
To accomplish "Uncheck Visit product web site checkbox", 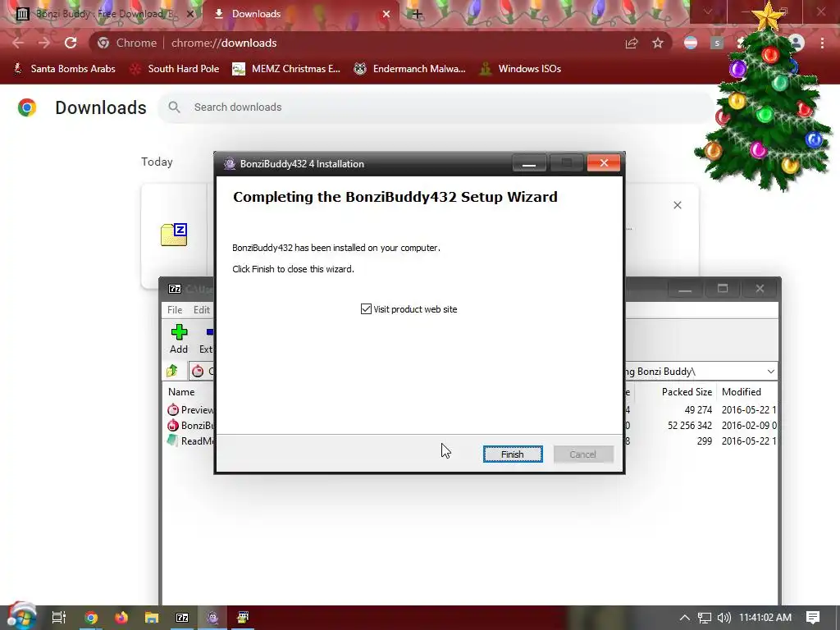I will coord(366,309).
